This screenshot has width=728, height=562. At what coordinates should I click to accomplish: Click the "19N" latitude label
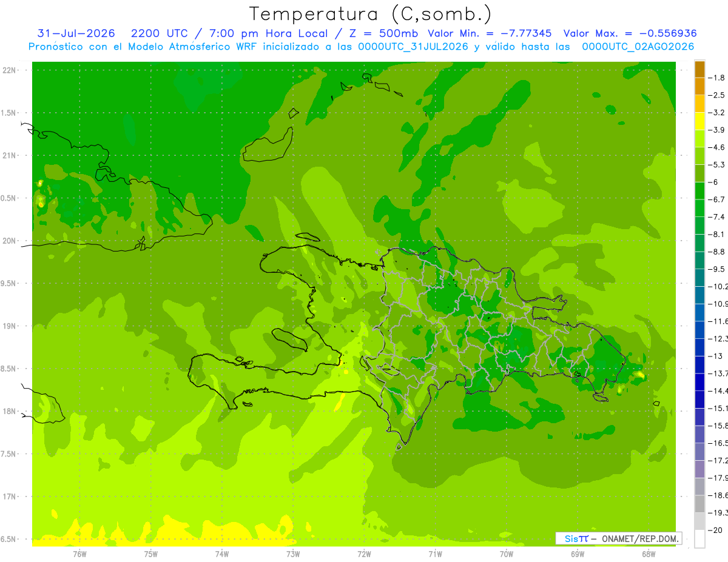(x=10, y=326)
